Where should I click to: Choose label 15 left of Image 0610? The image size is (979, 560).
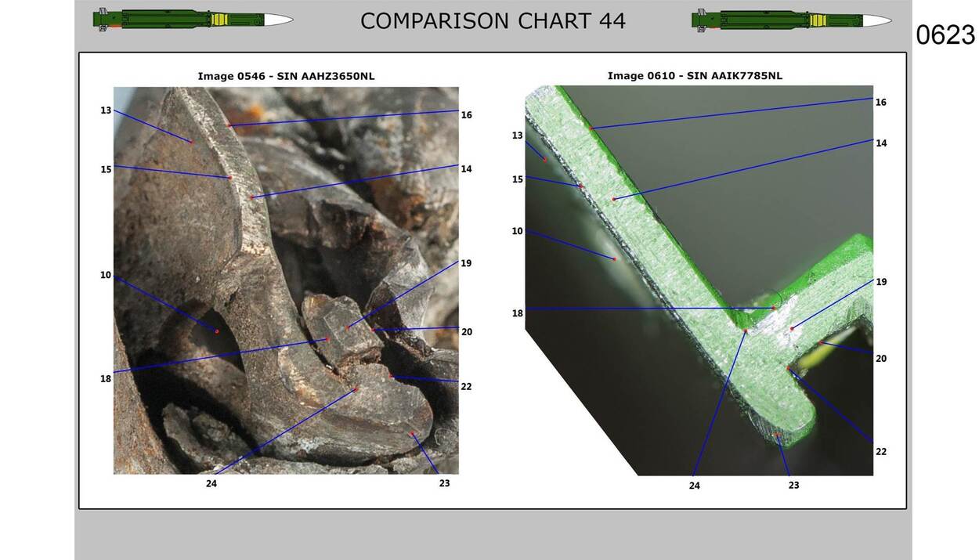pyautogui.click(x=517, y=179)
